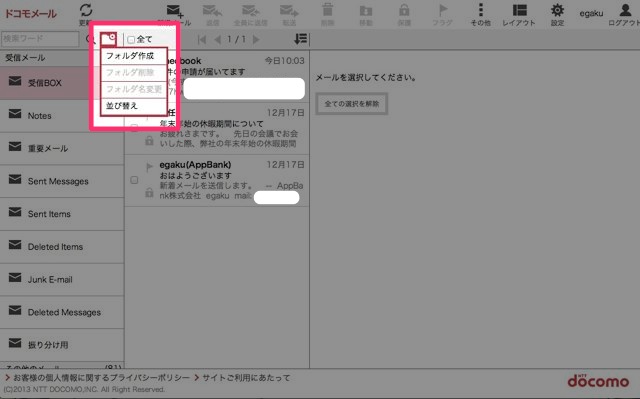Click the egaku account name
Screen dimensions: 640x399
(591, 13)
